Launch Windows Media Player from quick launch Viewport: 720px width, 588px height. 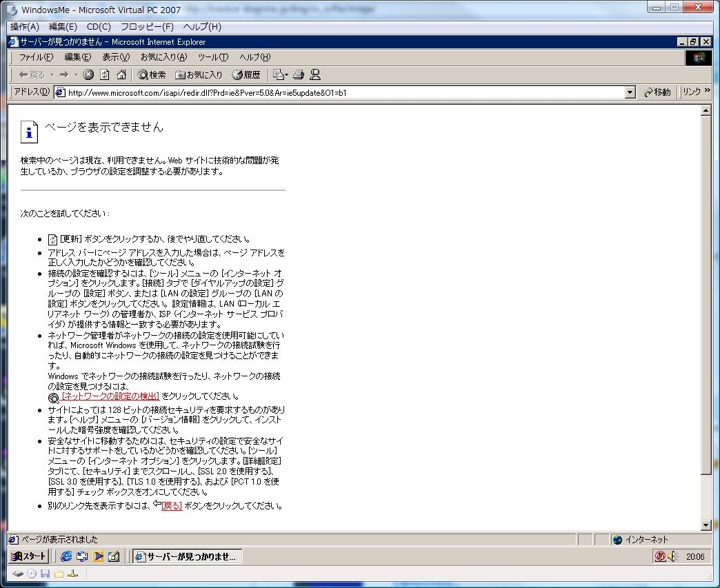click(x=98, y=556)
